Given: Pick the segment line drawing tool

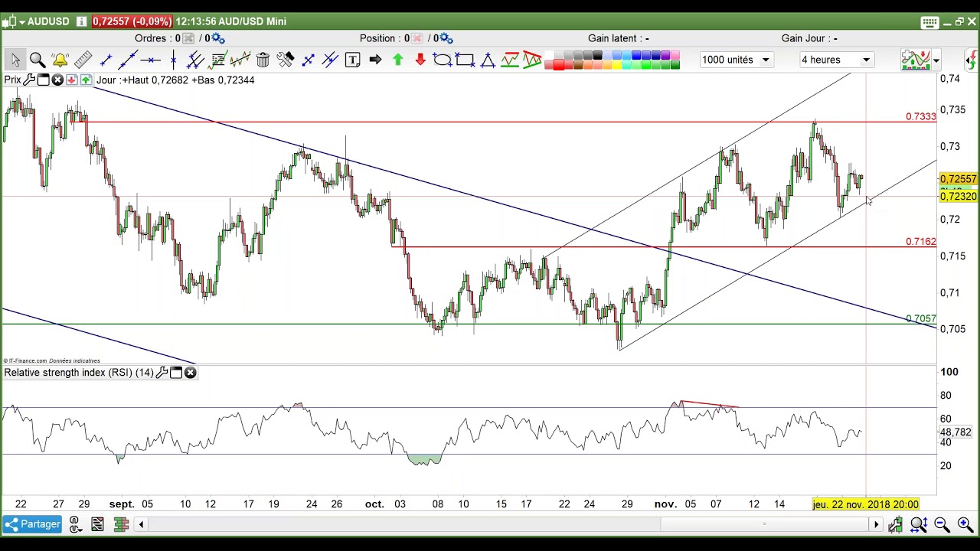Looking at the screenshot, I should point(106,60).
